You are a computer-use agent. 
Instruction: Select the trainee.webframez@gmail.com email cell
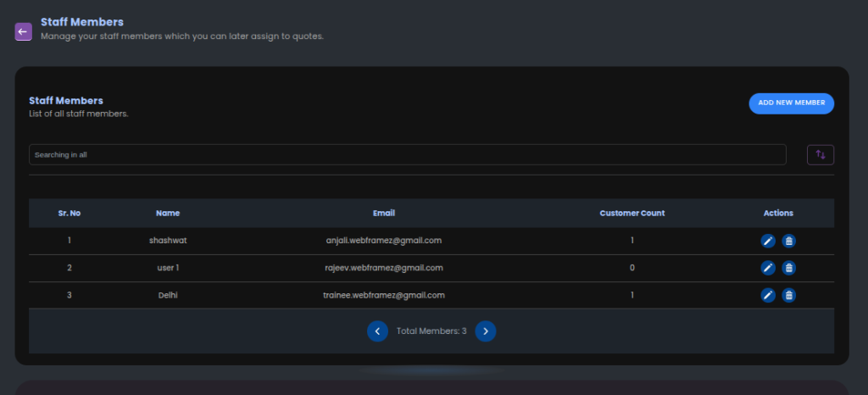[384, 295]
